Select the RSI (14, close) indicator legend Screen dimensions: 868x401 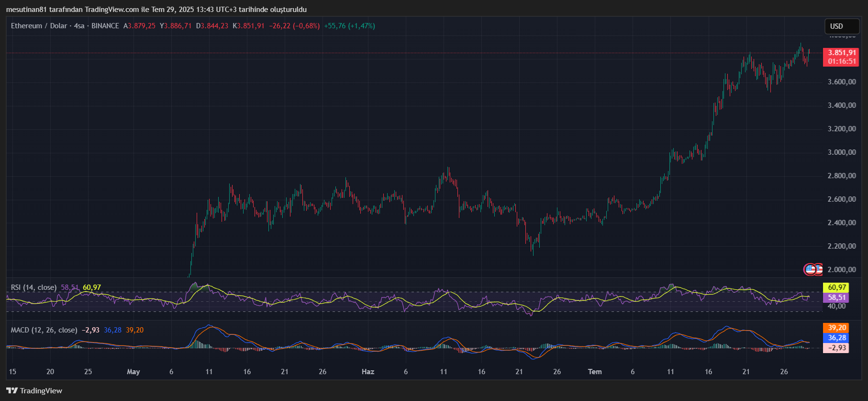(x=33, y=287)
